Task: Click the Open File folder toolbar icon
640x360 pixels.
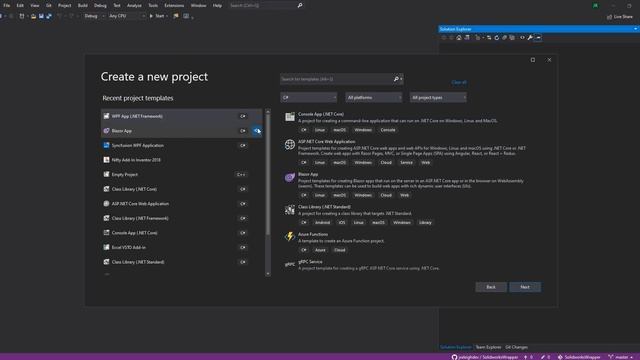Action: (x=33, y=16)
